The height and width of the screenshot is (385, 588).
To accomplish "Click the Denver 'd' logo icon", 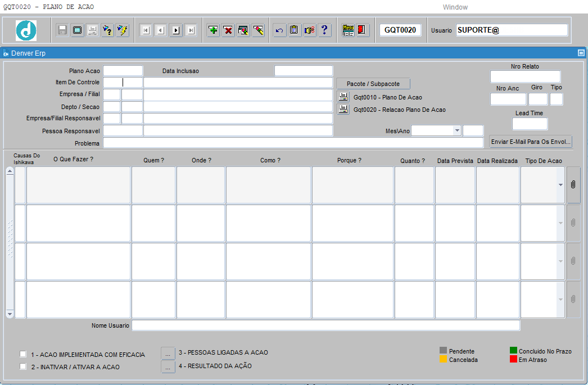I will pos(26,30).
